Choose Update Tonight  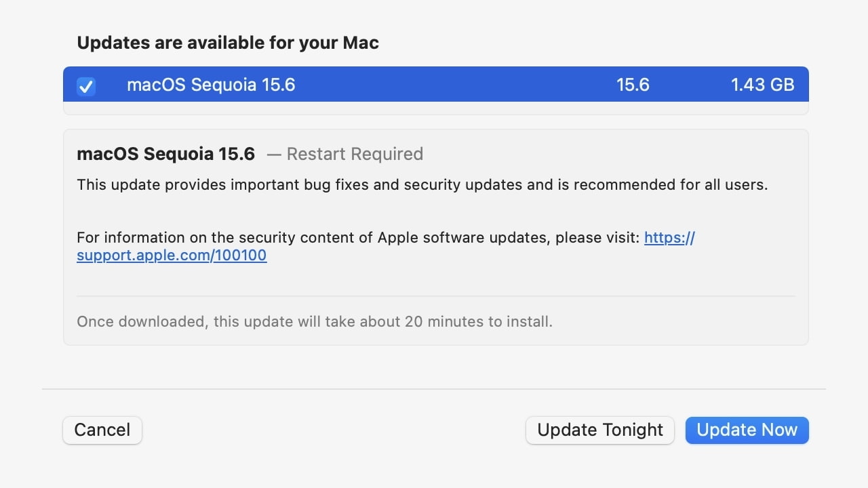(599, 430)
